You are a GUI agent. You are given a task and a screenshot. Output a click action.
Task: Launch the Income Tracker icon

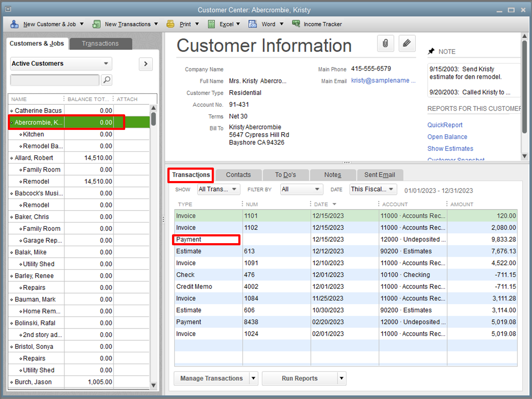(296, 24)
